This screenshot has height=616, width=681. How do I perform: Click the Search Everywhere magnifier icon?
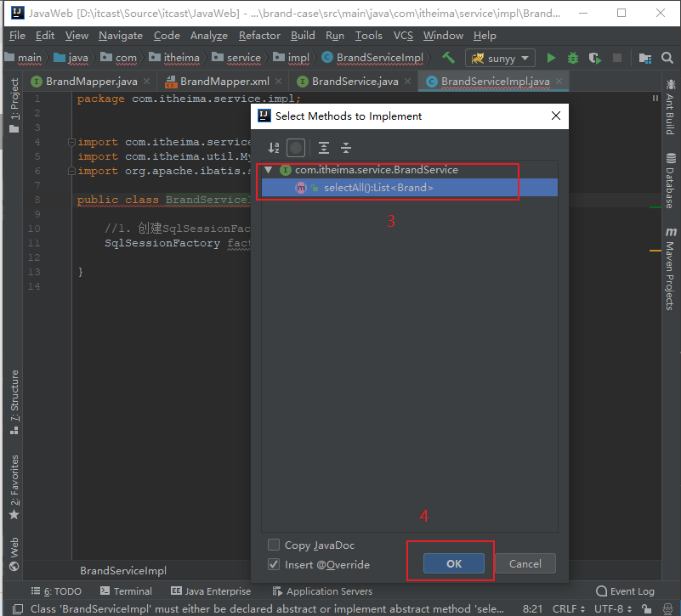pos(667,58)
